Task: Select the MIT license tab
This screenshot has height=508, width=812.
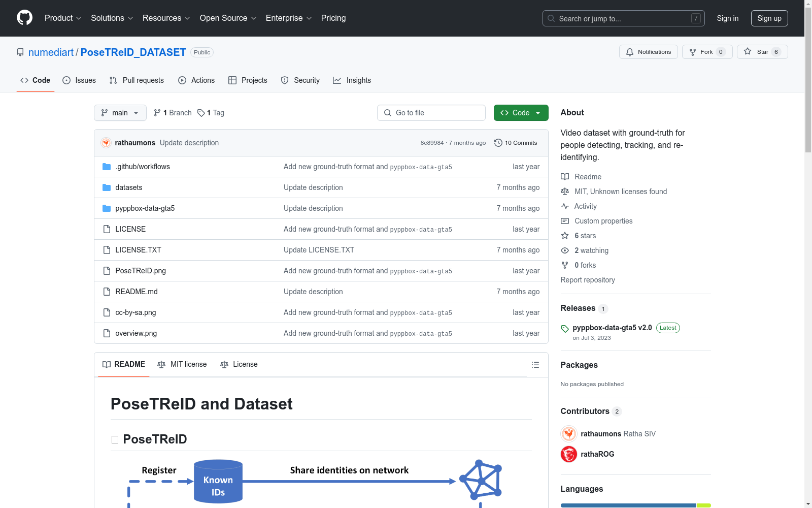Action: point(182,364)
